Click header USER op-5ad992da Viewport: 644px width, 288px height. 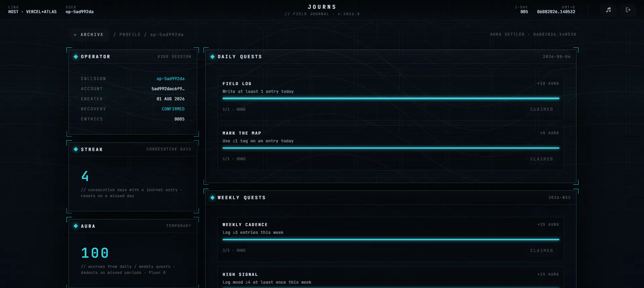(80, 12)
